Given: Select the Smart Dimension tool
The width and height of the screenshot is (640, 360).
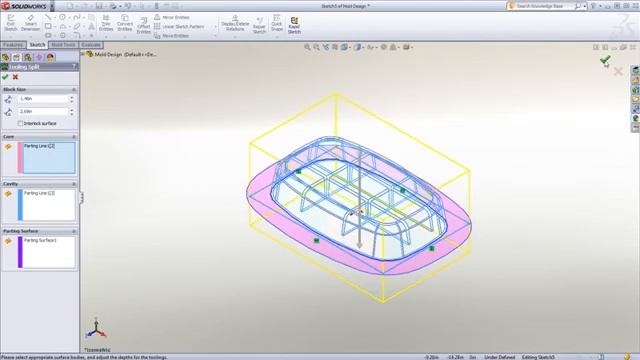Looking at the screenshot, I should (x=30, y=22).
